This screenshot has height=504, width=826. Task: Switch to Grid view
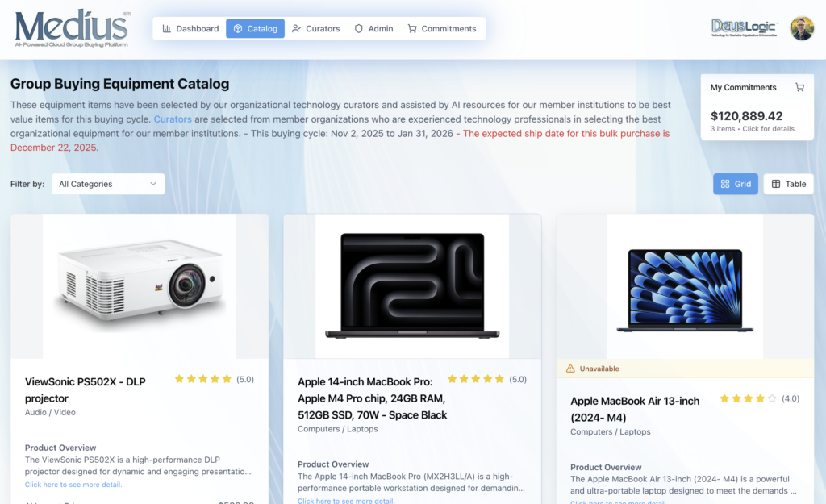[736, 184]
